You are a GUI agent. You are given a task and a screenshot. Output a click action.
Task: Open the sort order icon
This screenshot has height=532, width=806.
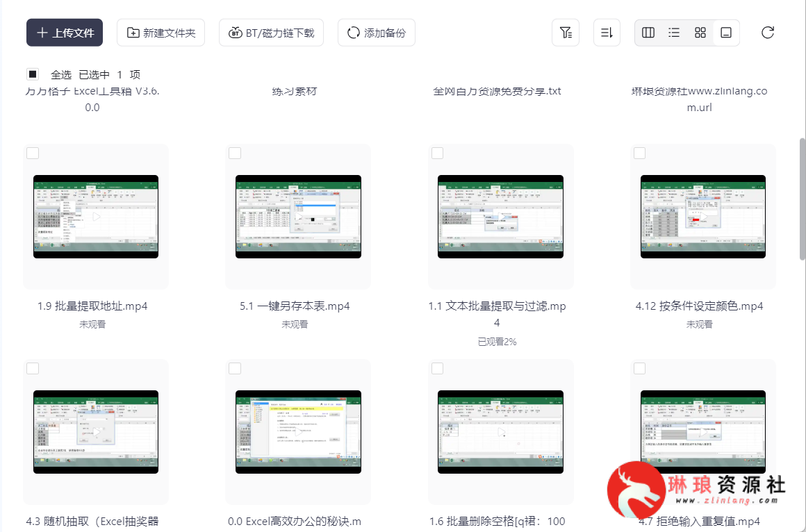(x=607, y=33)
